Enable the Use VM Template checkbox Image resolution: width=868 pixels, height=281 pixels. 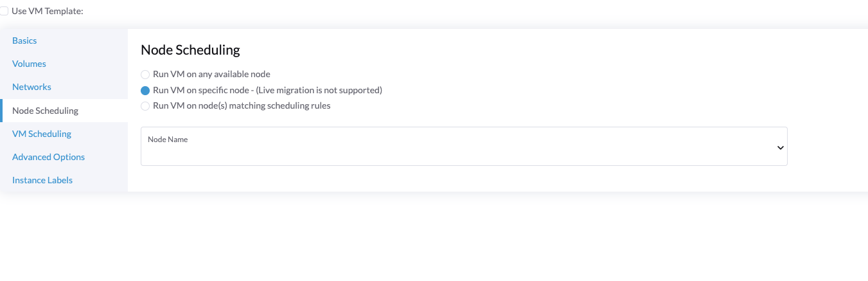click(4, 11)
